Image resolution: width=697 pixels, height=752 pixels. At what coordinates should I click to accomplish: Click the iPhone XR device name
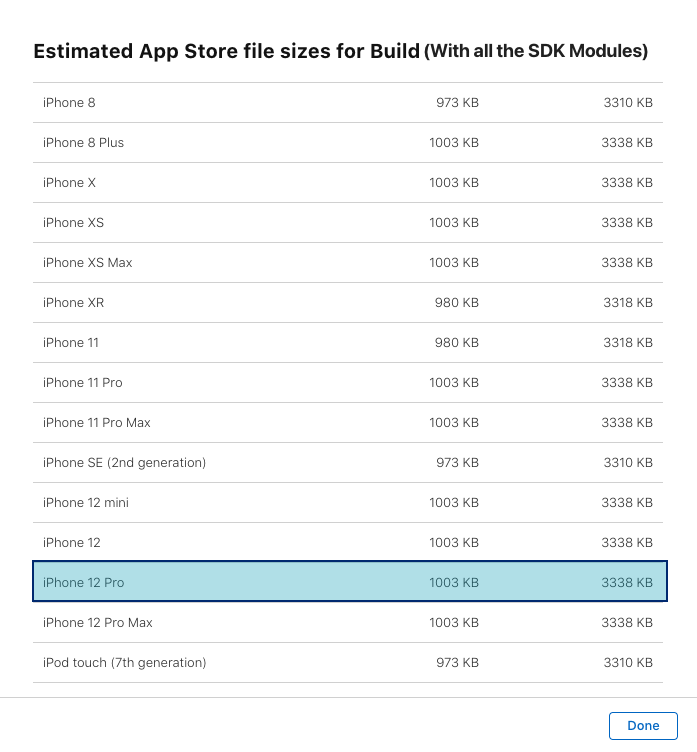point(73,303)
